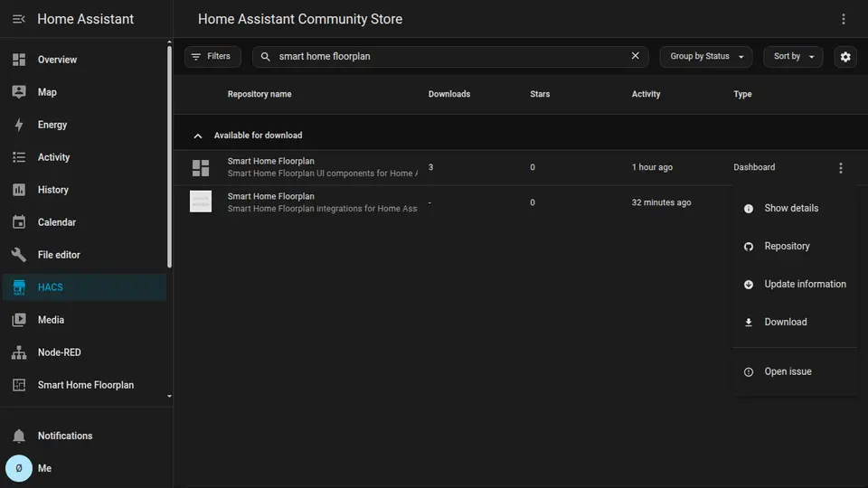This screenshot has width=868, height=488.
Task: Open Overview from the sidebar
Action: 84,60
